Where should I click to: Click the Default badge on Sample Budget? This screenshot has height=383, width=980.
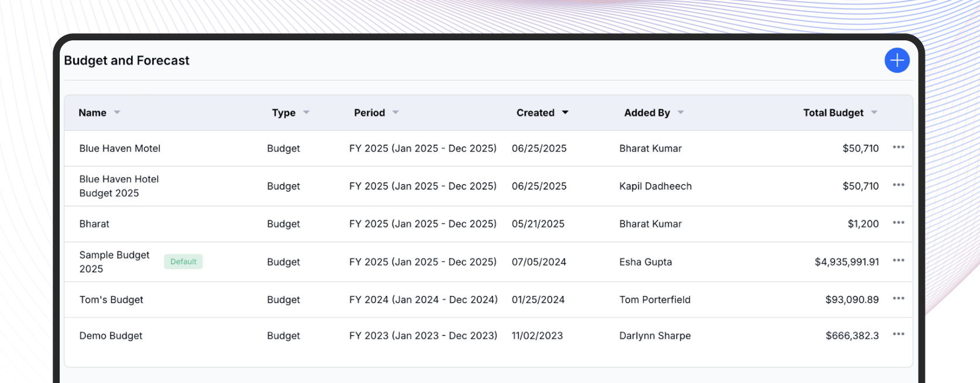point(183,262)
